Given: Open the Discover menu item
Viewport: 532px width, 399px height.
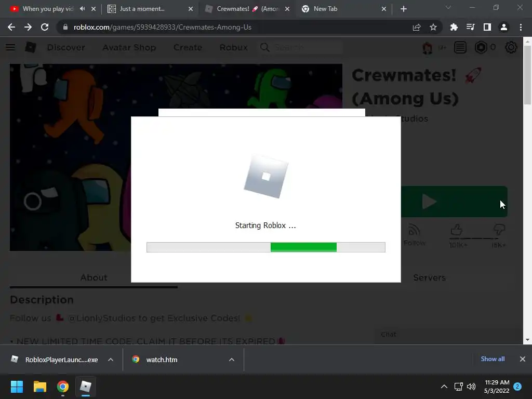Looking at the screenshot, I should [66, 47].
